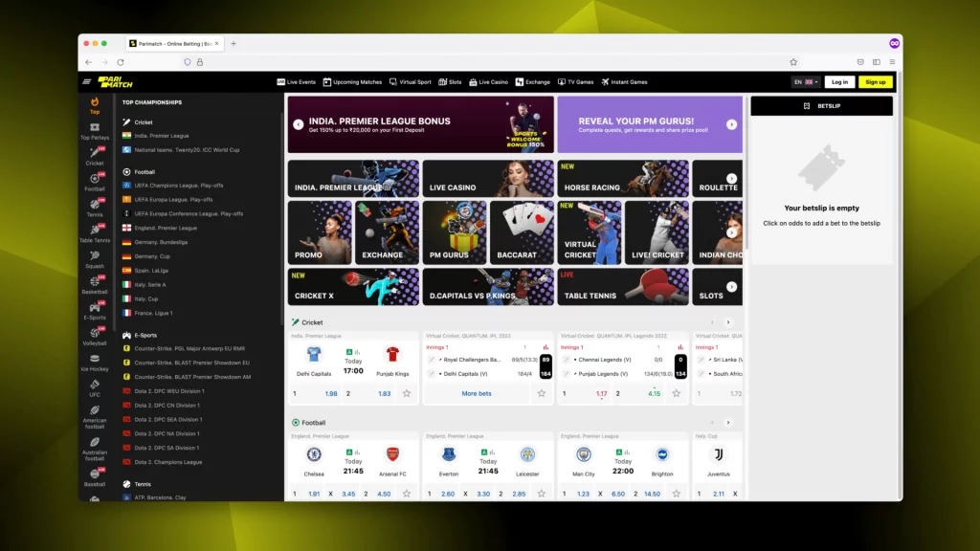Open Exchange in top navigation
This screenshot has width=980, height=551.
[x=532, y=82]
